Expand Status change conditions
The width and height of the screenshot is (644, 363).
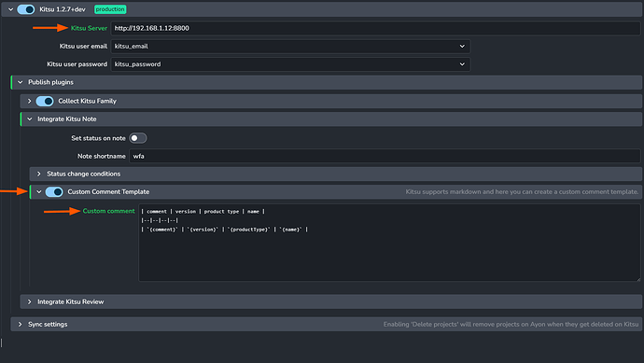click(x=39, y=174)
